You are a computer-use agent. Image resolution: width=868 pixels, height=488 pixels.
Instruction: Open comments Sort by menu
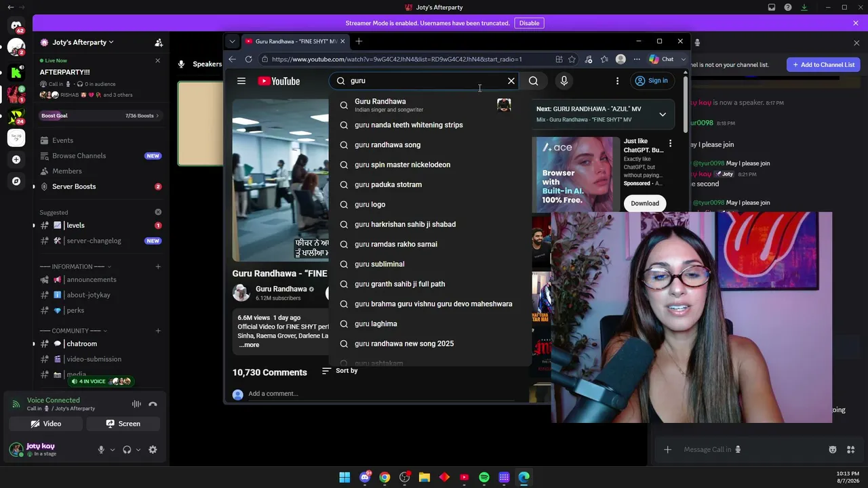click(x=340, y=371)
